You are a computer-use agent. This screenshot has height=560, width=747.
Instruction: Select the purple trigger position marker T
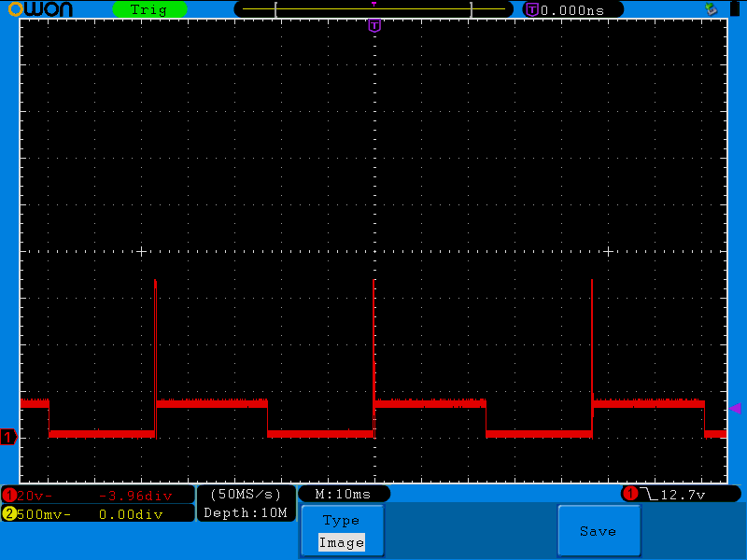click(x=373, y=26)
